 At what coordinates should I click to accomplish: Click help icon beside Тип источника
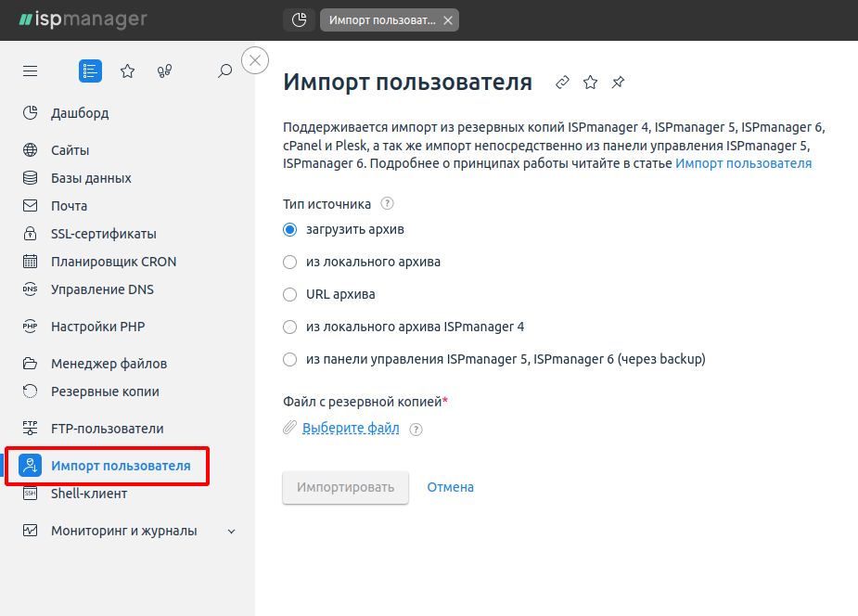[x=387, y=203]
